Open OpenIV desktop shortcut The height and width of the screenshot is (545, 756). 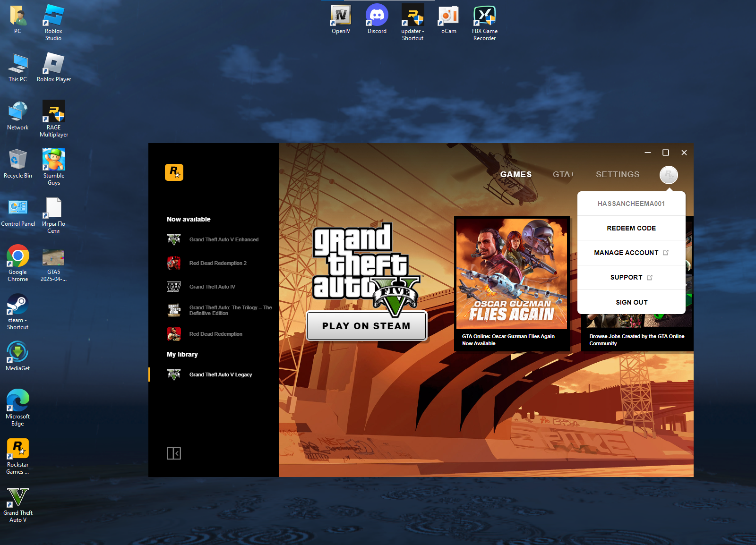point(341,19)
